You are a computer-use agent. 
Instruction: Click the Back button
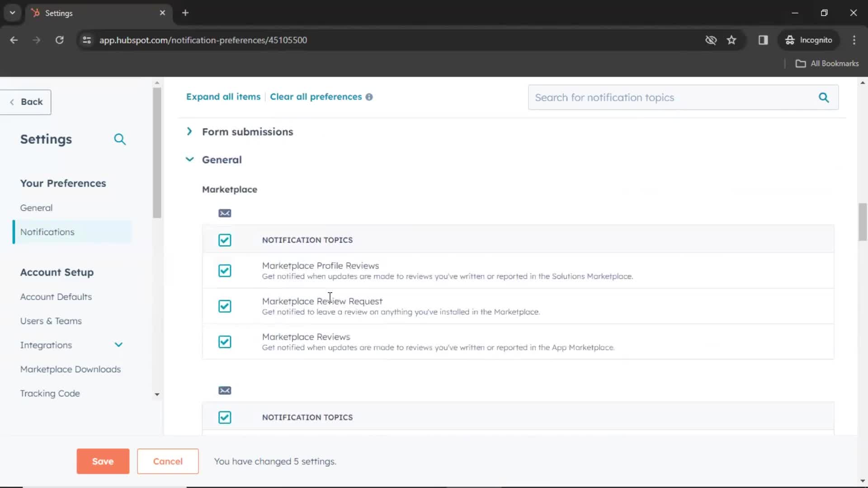point(26,102)
